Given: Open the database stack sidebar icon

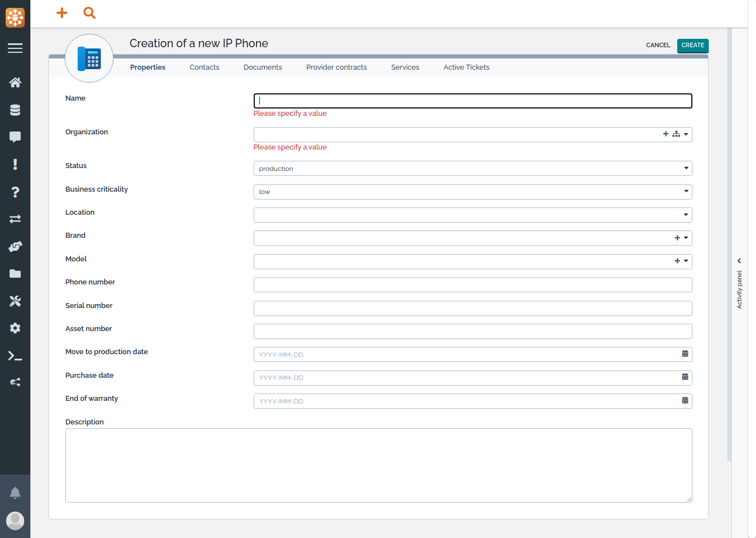Looking at the screenshot, I should pos(15,110).
